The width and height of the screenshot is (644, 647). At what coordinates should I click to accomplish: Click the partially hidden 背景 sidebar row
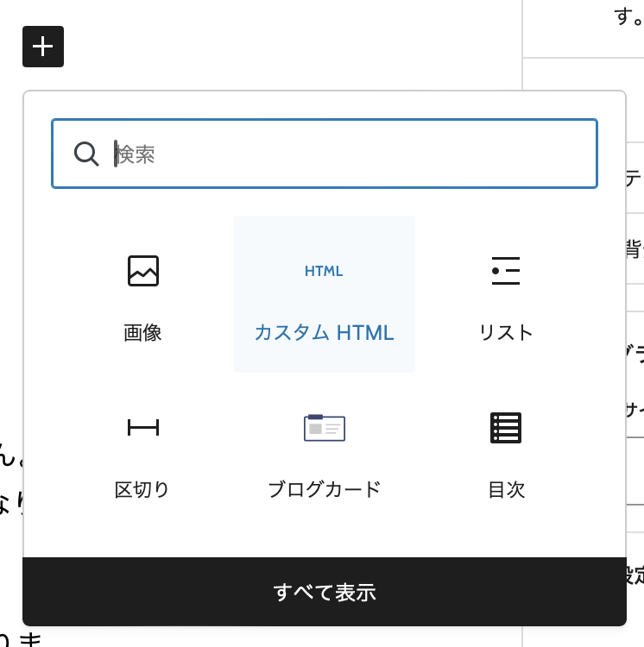coord(635,249)
